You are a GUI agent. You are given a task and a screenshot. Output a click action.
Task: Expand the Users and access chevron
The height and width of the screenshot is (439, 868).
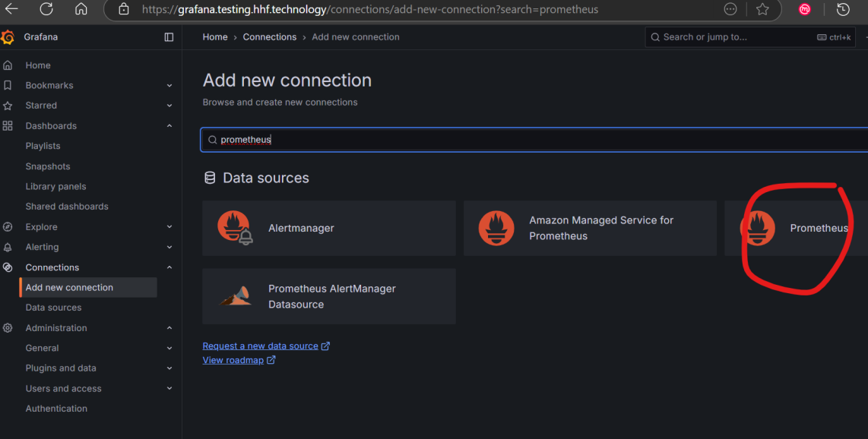click(169, 389)
